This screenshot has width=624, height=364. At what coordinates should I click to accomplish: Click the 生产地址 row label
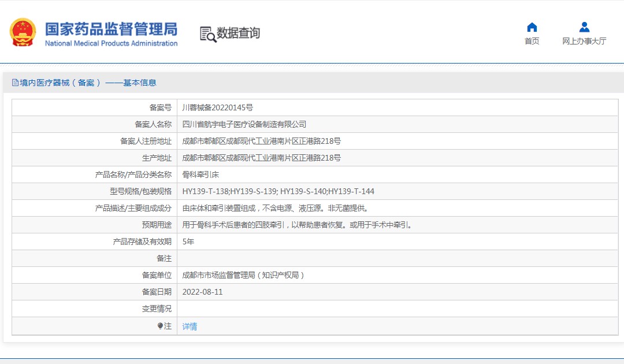157,158
